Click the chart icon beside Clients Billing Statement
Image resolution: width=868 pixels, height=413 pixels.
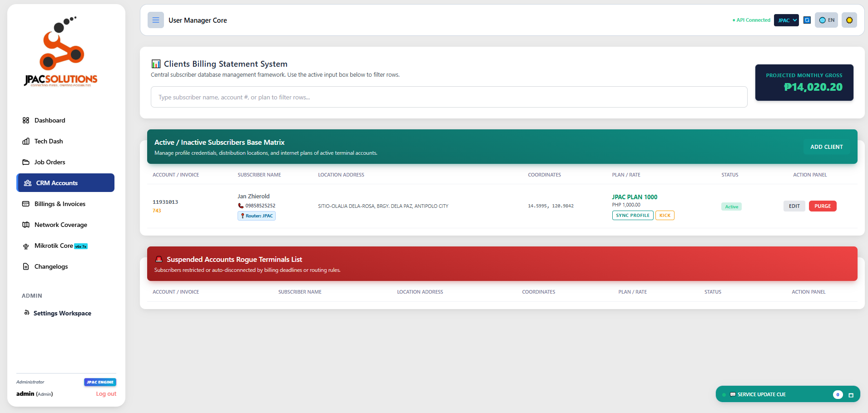tap(156, 64)
